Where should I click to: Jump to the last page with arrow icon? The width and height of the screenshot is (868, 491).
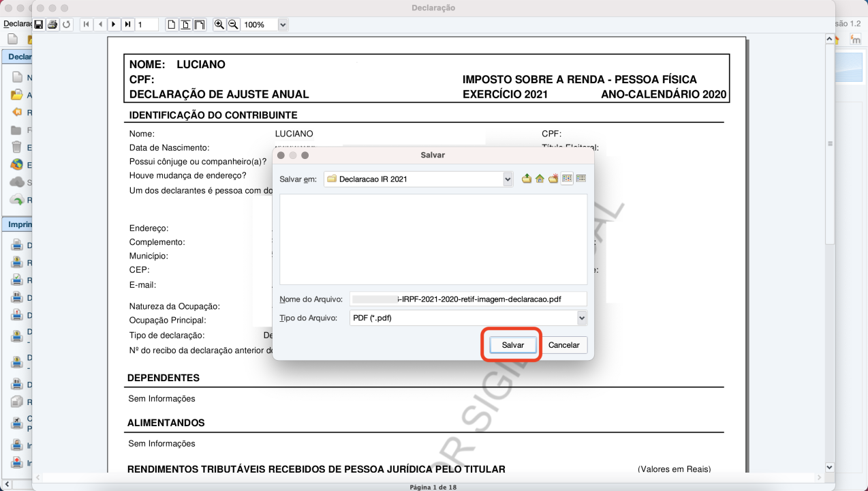[x=127, y=25]
